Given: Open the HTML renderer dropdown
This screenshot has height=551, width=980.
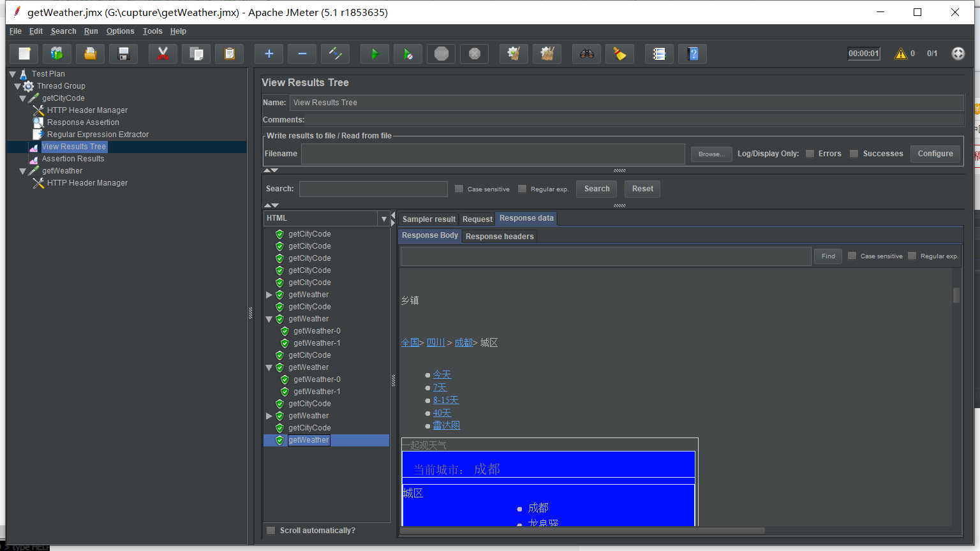Looking at the screenshot, I should click(383, 219).
